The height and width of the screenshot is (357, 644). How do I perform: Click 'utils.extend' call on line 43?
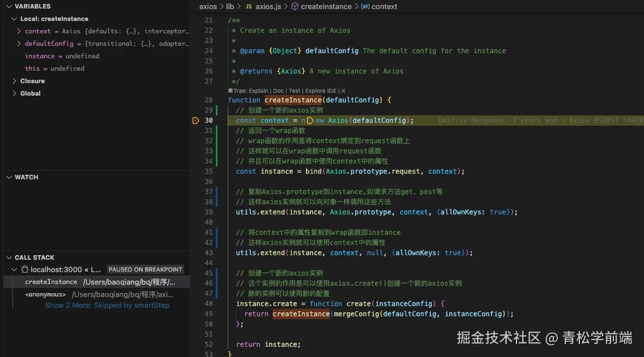tap(261, 253)
